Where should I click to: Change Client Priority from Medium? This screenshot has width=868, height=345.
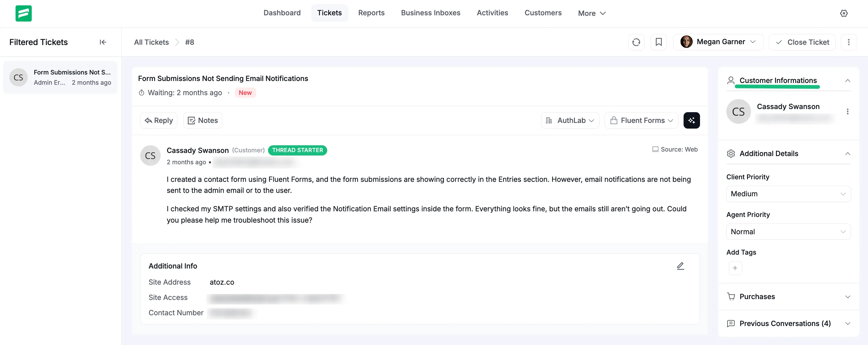pyautogui.click(x=788, y=194)
